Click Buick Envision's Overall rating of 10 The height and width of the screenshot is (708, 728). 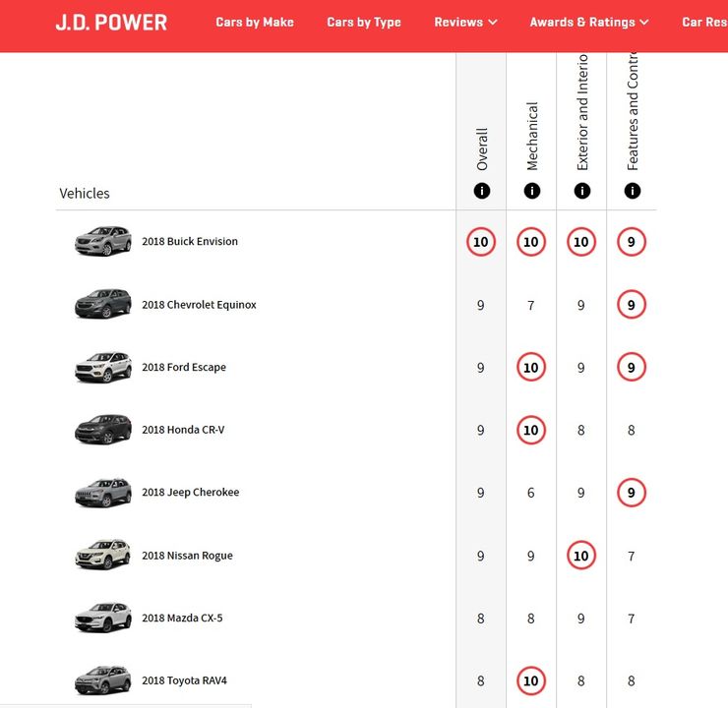[x=481, y=242]
